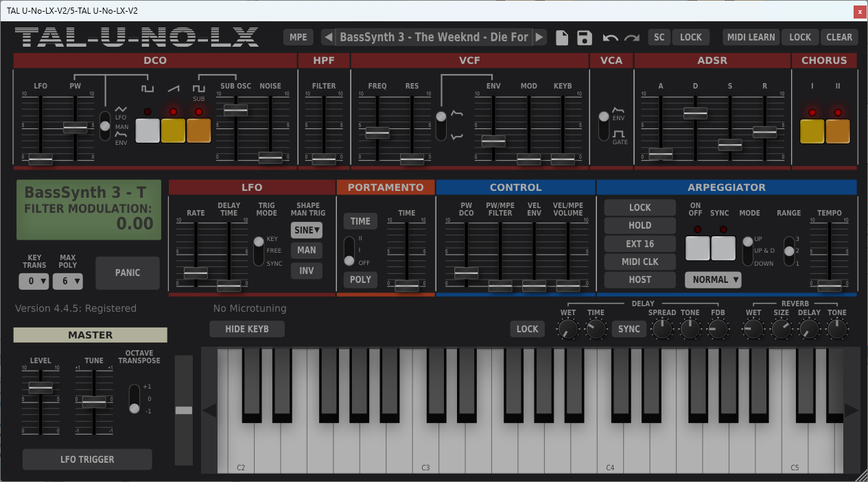
Task: Click the pitch bend wheel strip
Action: coord(184,410)
